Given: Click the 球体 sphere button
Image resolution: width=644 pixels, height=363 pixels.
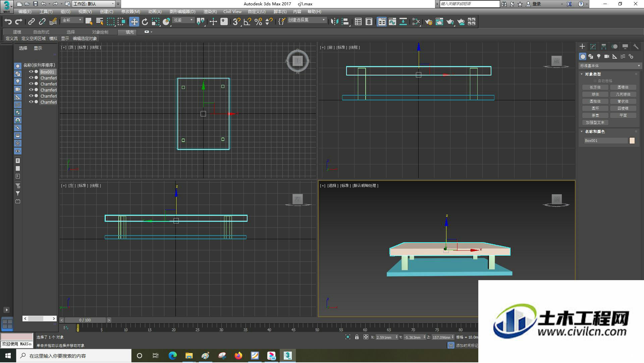Looking at the screenshot, I should [x=595, y=94].
